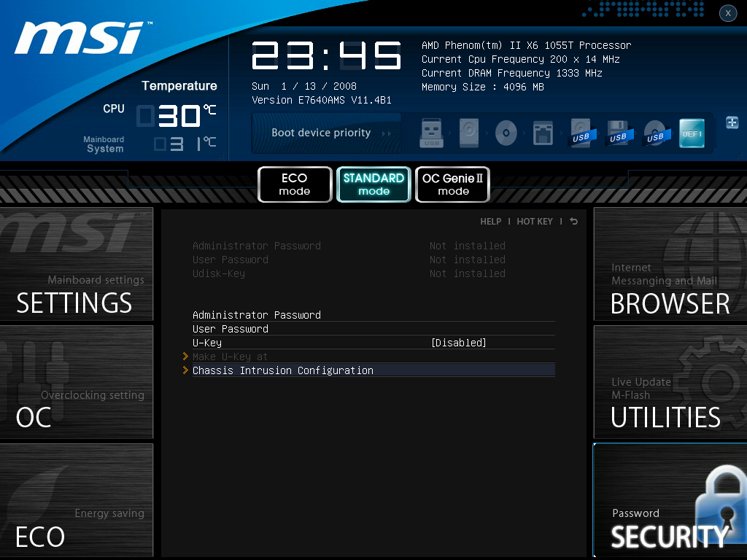Select the Administrator Password setting row
This screenshot has height=560, width=747.
(373, 315)
